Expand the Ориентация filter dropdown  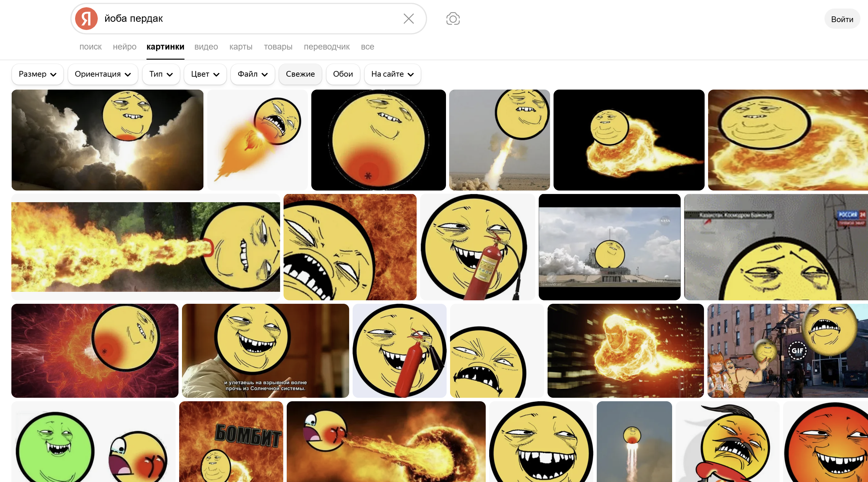[103, 74]
